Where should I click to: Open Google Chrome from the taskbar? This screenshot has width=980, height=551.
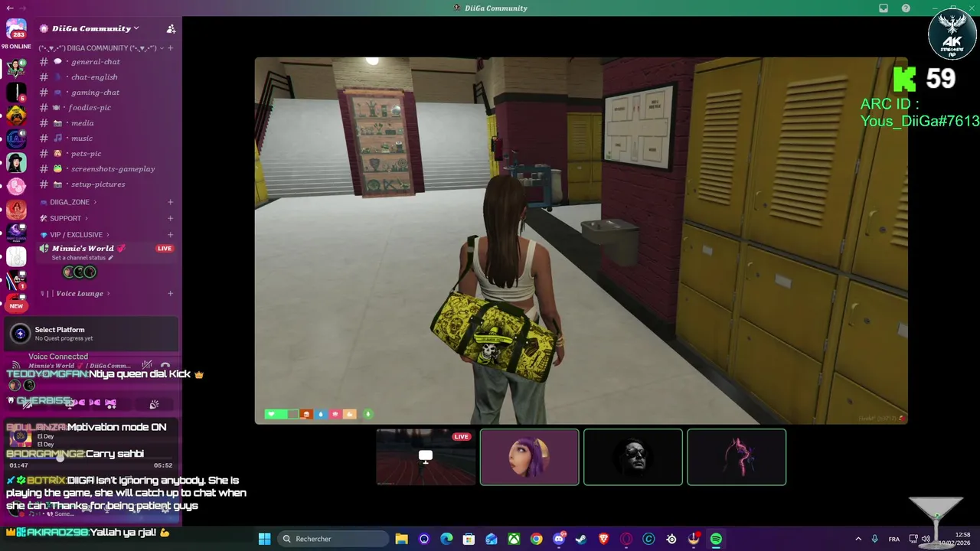point(536,539)
